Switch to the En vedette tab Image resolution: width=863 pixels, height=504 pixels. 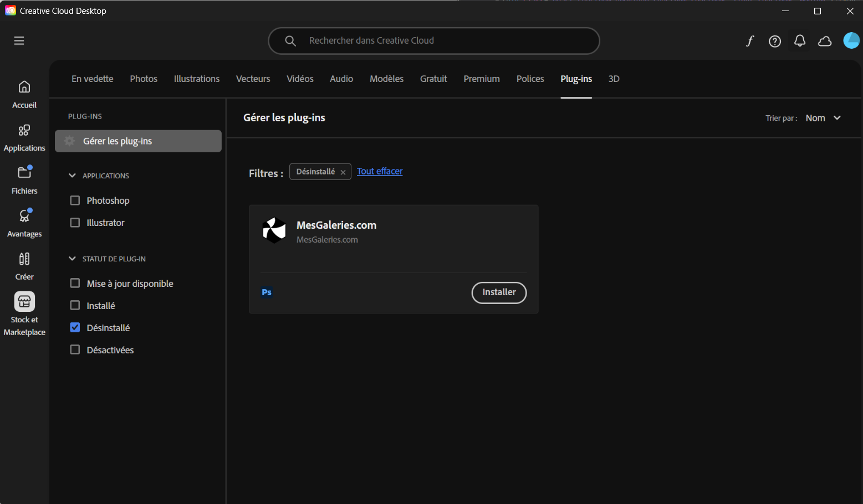93,79
